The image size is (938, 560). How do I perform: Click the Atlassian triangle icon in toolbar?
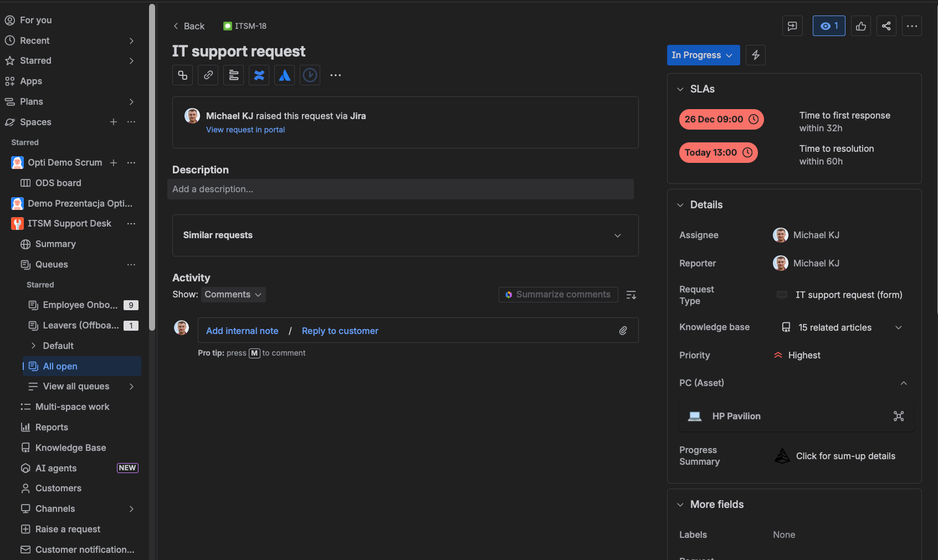click(x=284, y=75)
